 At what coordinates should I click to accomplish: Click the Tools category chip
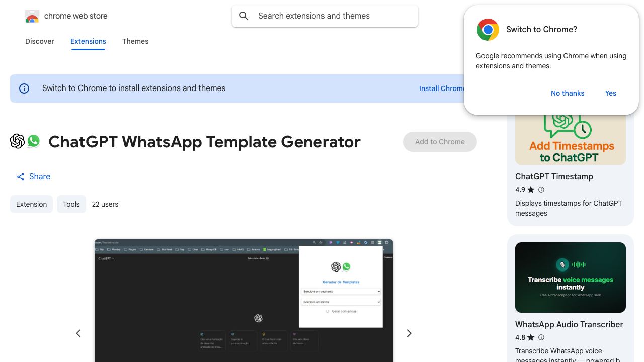pyautogui.click(x=71, y=204)
